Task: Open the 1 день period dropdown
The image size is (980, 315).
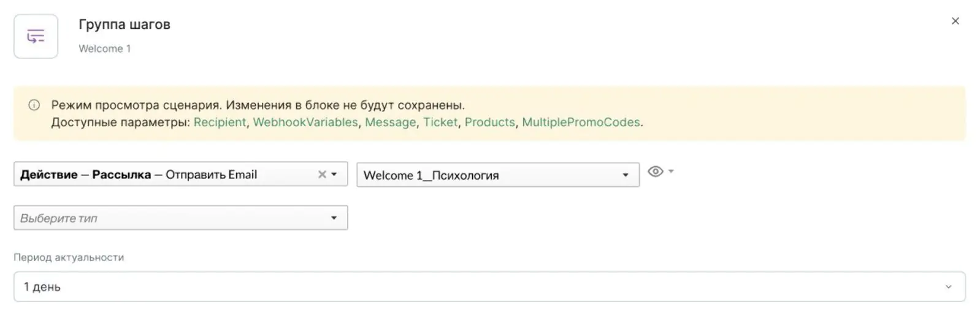Action: click(489, 287)
